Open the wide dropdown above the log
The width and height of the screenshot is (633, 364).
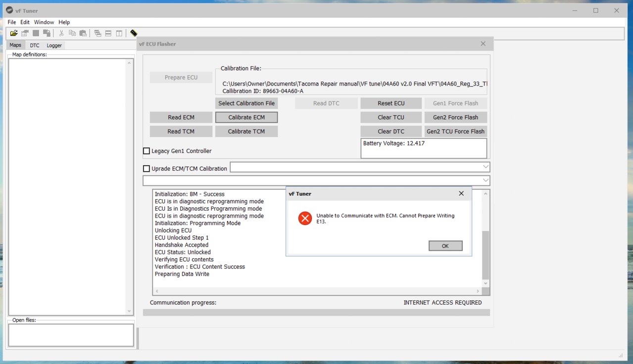click(316, 180)
